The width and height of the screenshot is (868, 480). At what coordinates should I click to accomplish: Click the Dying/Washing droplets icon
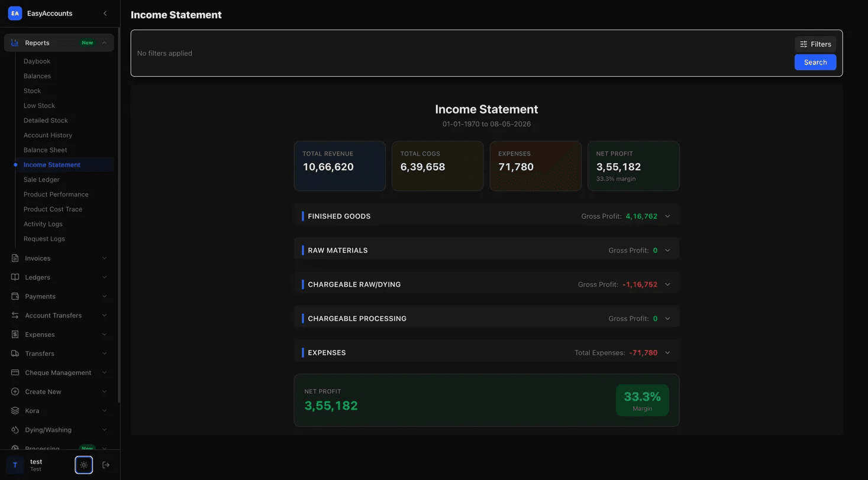15,430
